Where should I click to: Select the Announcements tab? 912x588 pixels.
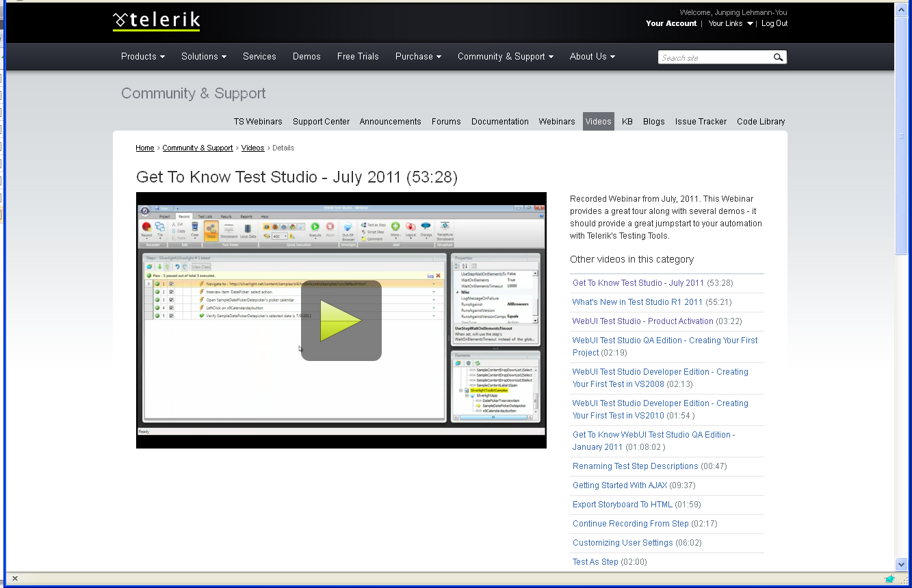tap(391, 122)
